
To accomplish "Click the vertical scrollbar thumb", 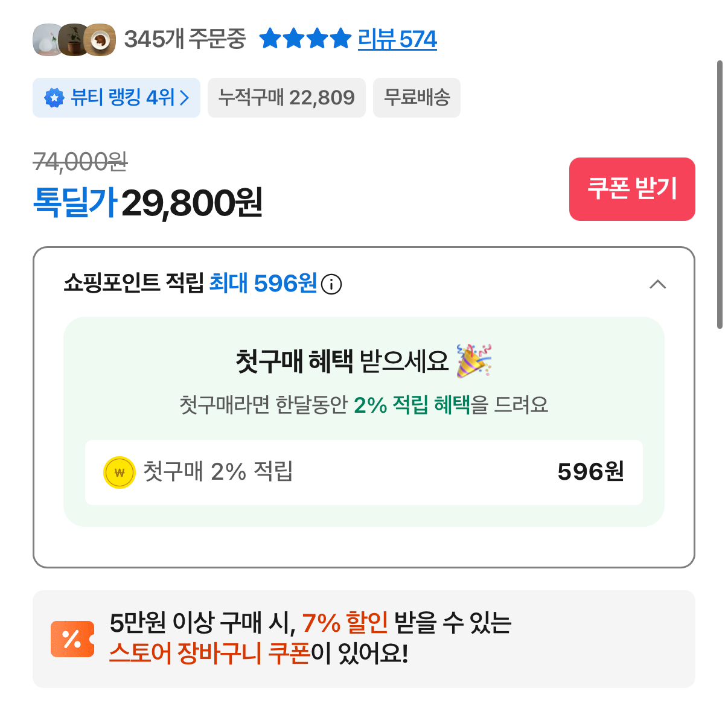I will coord(719,194).
